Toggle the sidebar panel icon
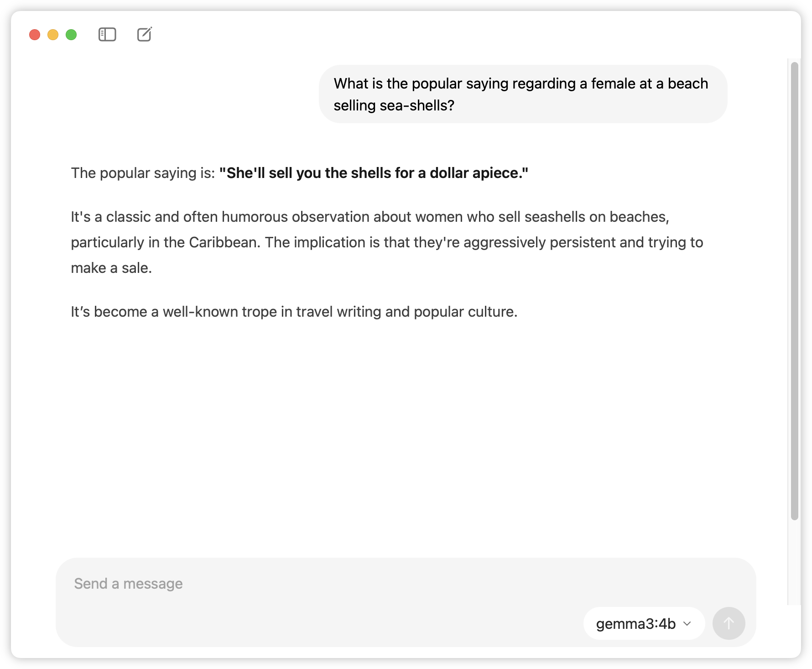812x669 pixels. [x=107, y=35]
